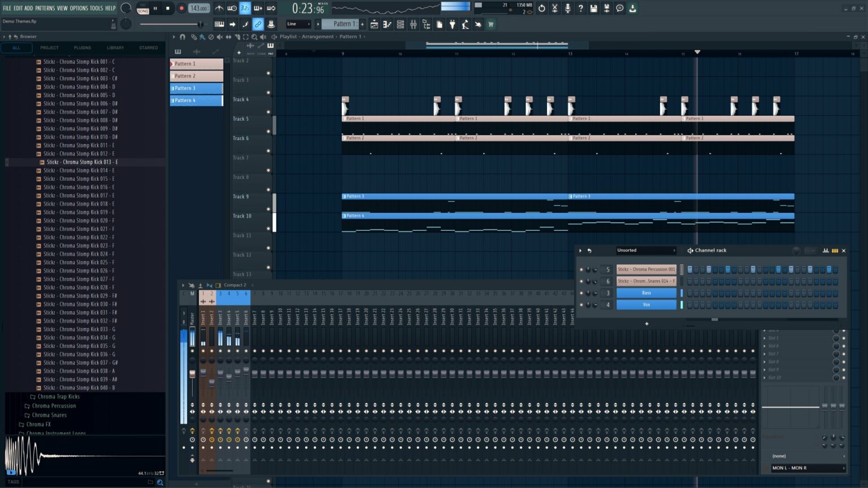The image size is (868, 488).
Task: Select the zoom magnifier tool above the playlist
Action: tap(254, 37)
